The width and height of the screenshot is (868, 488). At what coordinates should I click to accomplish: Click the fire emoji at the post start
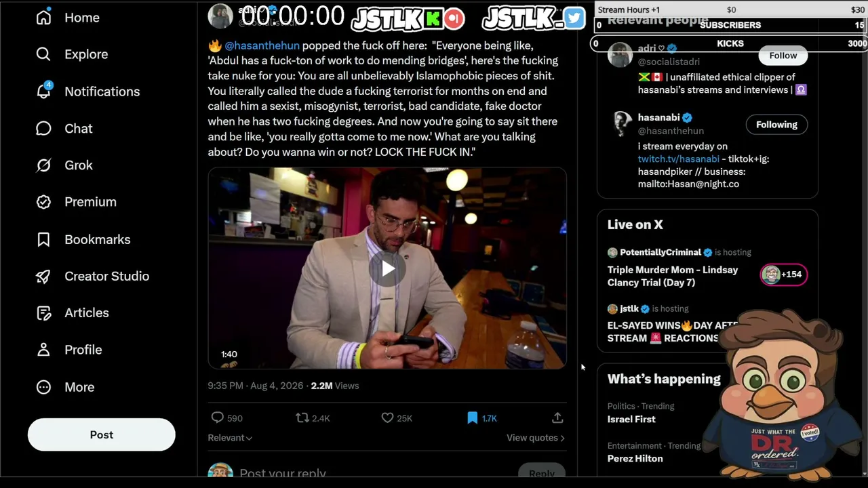point(215,45)
